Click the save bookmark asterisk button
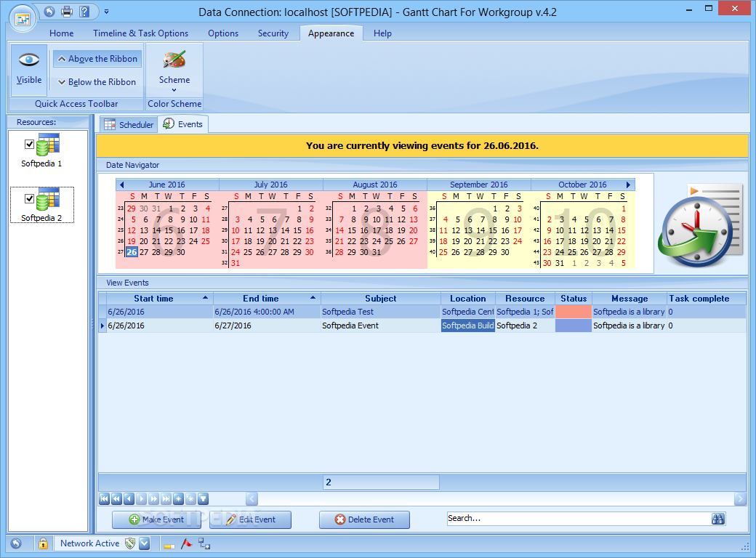The height and width of the screenshot is (558, 756). click(178, 498)
